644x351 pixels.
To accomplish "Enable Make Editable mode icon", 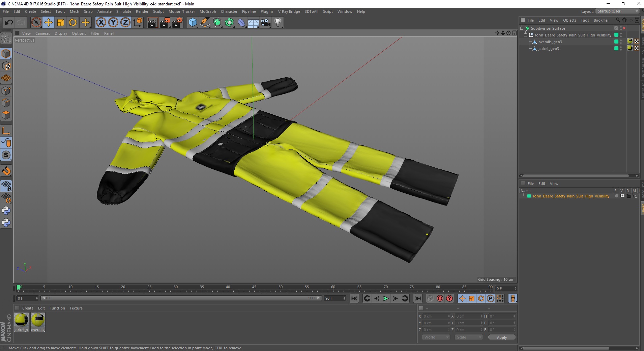I will (6, 39).
